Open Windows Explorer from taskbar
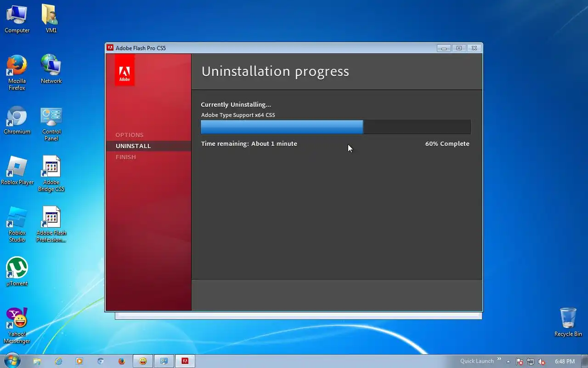588x368 pixels. tap(37, 361)
